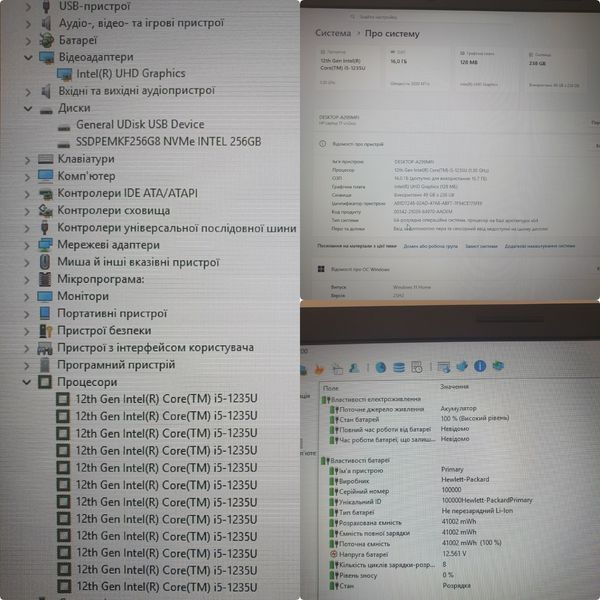This screenshot has width=600, height=600.
Task: Open Домен або робоча група link
Action: coord(430,246)
